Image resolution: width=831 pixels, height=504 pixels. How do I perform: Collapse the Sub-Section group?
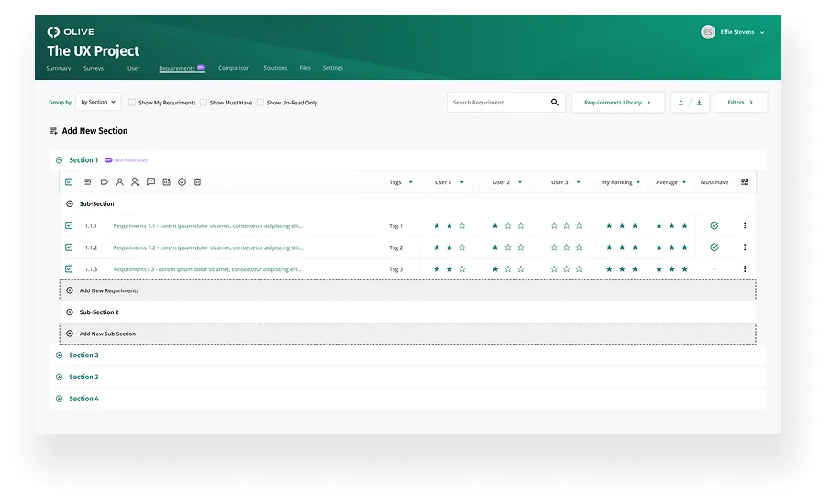point(70,203)
